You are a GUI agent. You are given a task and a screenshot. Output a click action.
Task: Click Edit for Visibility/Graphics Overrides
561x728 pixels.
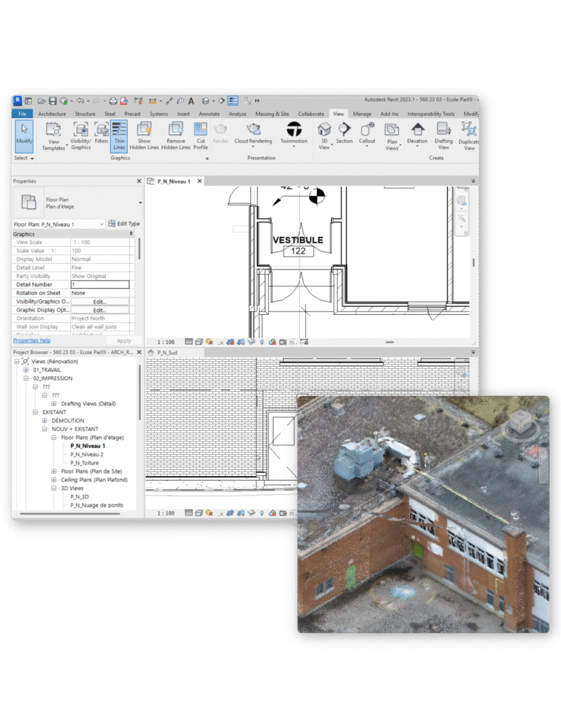point(100,301)
